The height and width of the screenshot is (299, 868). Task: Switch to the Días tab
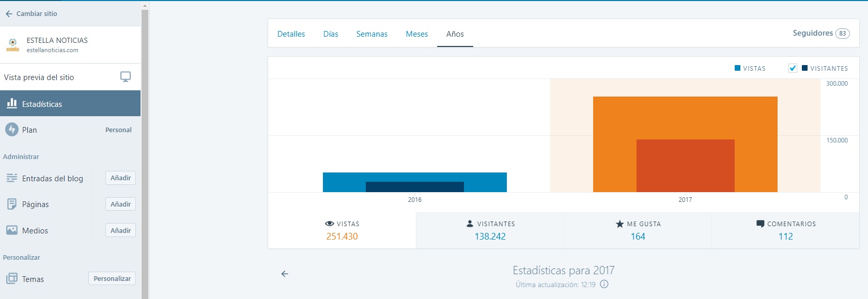pos(331,34)
